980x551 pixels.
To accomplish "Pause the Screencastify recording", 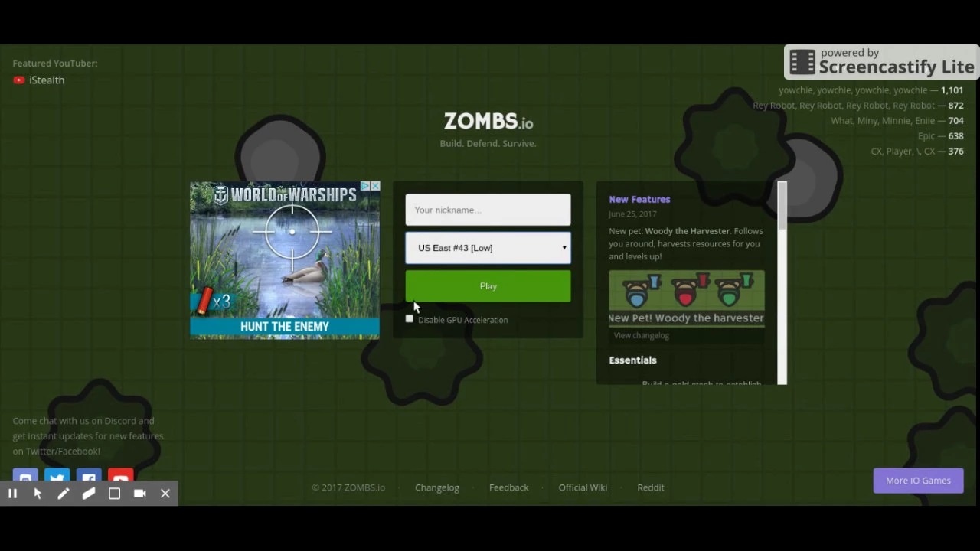I will [12, 494].
